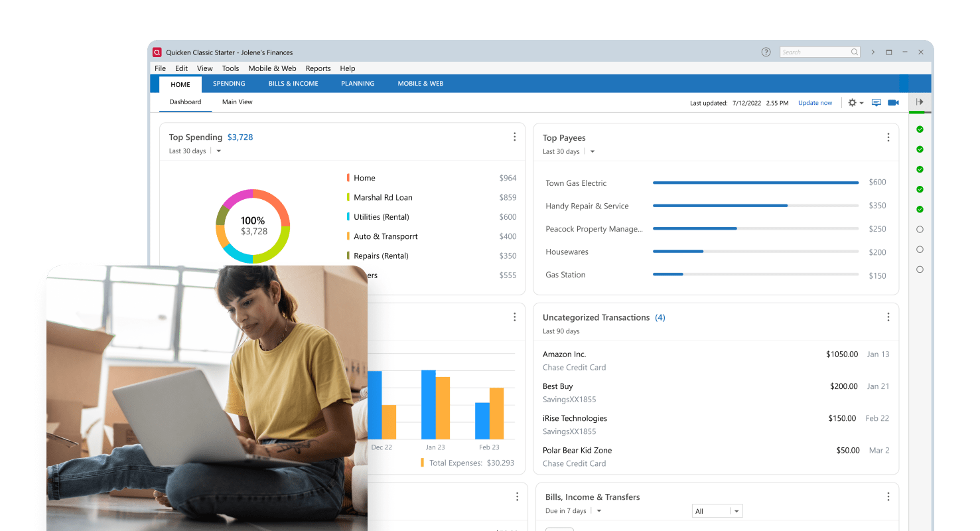The width and height of the screenshot is (980, 531).
Task: Click the blue video camera icon
Action: click(x=892, y=102)
